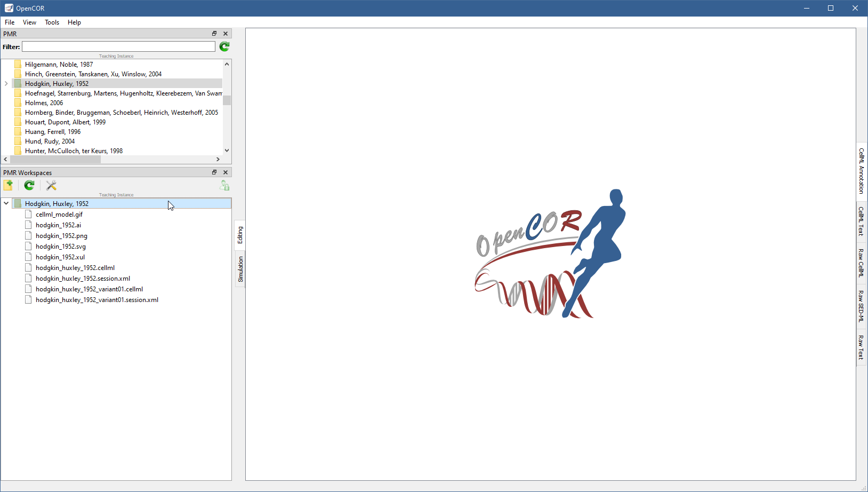Select the CellML Annotation view tab
Screen dimensions: 868x492
coord(861,171)
